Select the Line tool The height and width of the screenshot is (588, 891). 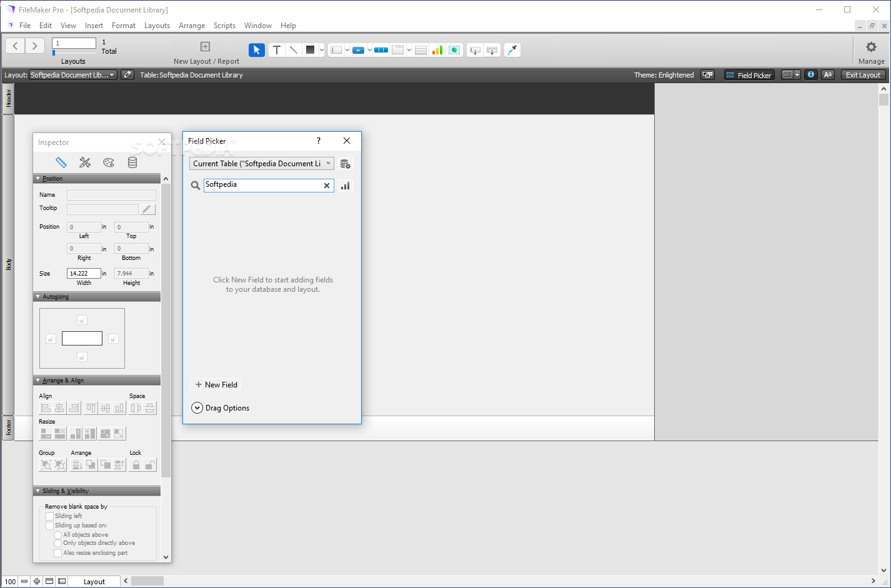coord(294,50)
